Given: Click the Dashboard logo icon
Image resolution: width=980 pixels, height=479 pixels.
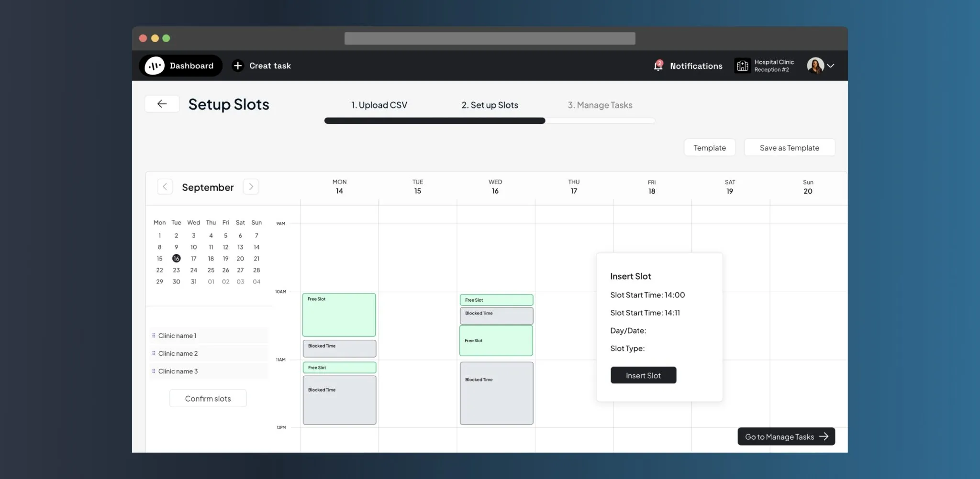Looking at the screenshot, I should [x=155, y=65].
